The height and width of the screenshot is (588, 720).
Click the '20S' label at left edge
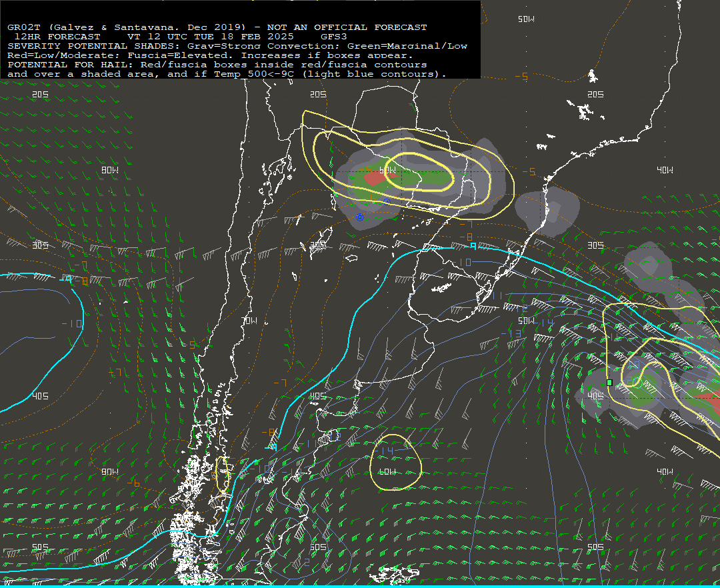pyautogui.click(x=41, y=94)
